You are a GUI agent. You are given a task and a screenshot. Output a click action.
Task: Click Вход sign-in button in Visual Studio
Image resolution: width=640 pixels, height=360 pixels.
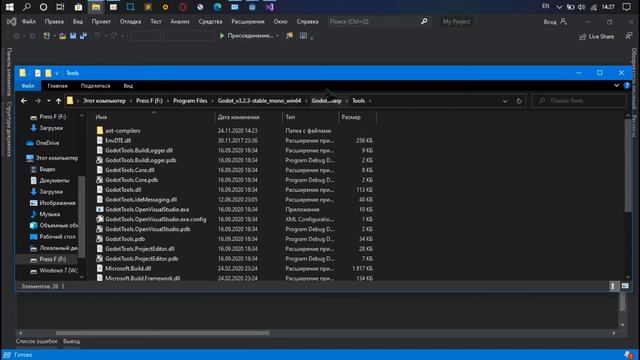point(555,22)
